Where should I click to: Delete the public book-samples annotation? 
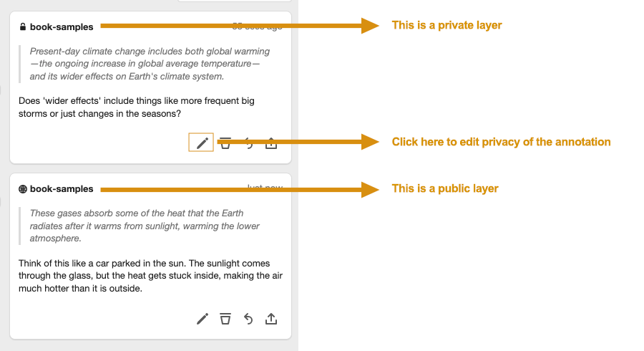pyautogui.click(x=225, y=319)
